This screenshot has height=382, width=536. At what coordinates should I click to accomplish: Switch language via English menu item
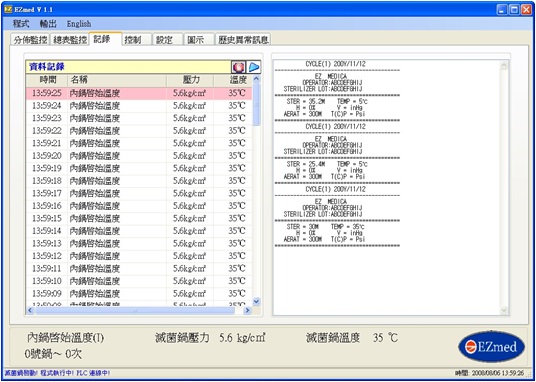pos(79,24)
